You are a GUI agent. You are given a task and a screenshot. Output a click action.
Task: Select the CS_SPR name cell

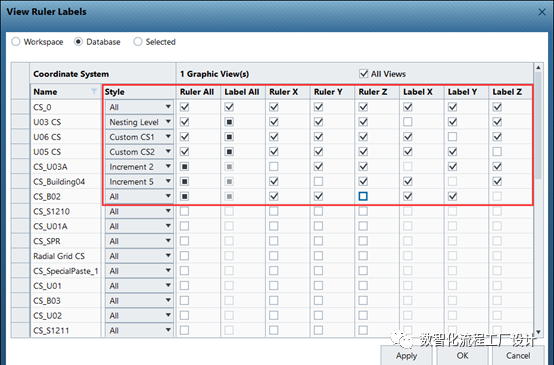pos(66,241)
